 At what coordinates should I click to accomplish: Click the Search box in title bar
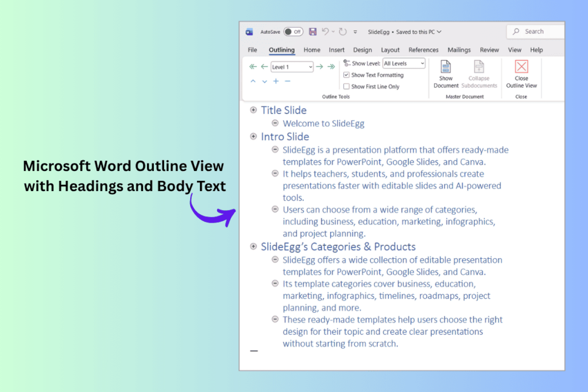536,32
